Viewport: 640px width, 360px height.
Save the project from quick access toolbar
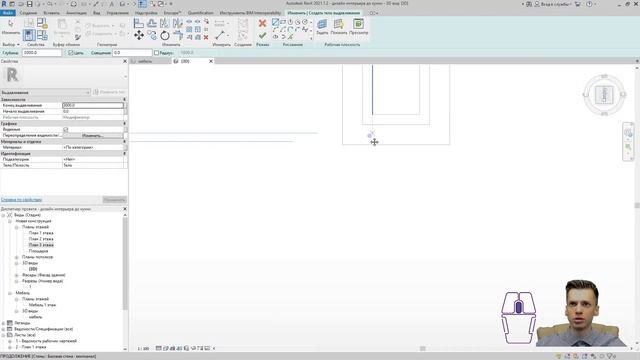[x=29, y=4]
